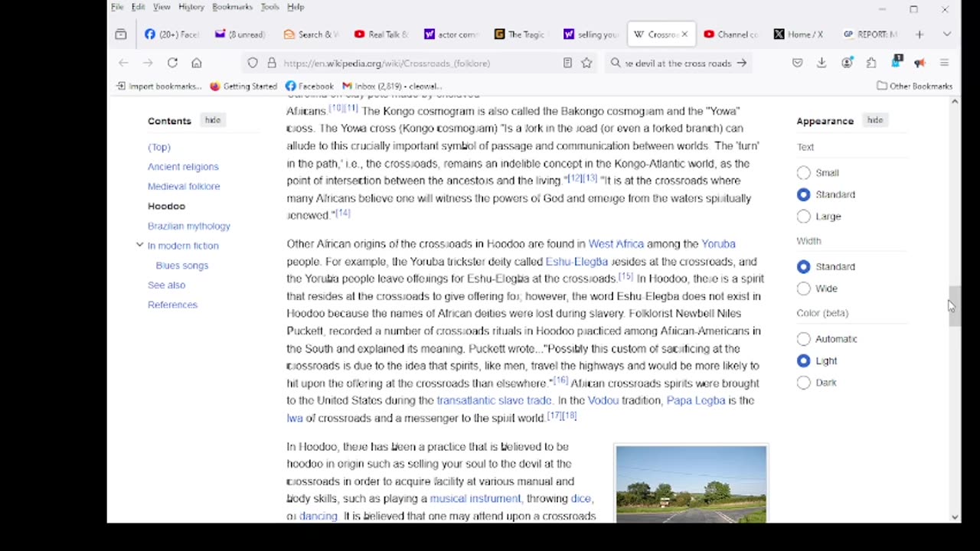Image resolution: width=980 pixels, height=551 pixels.
Task: Open the Gmail Inbox bookmark
Action: pos(392,86)
